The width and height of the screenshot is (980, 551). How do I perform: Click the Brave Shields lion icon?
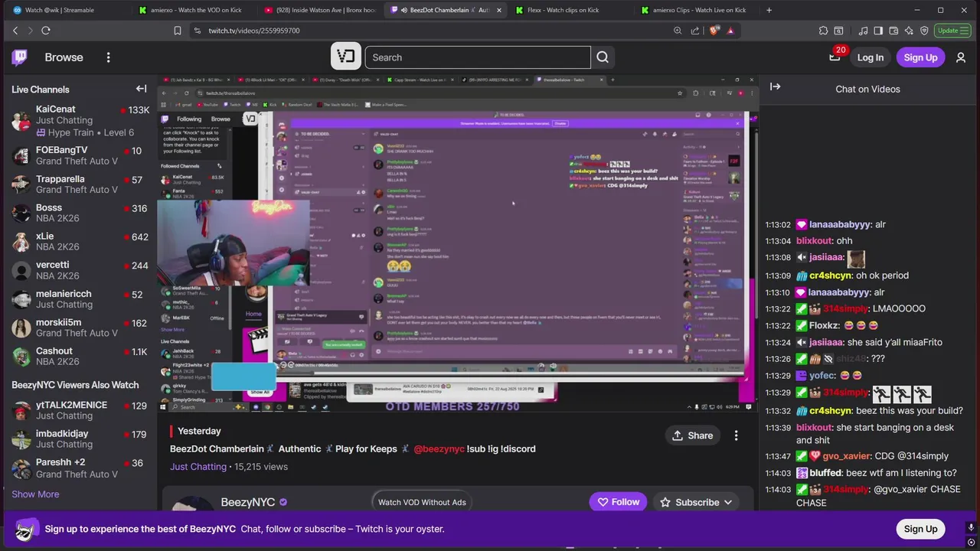[714, 31]
